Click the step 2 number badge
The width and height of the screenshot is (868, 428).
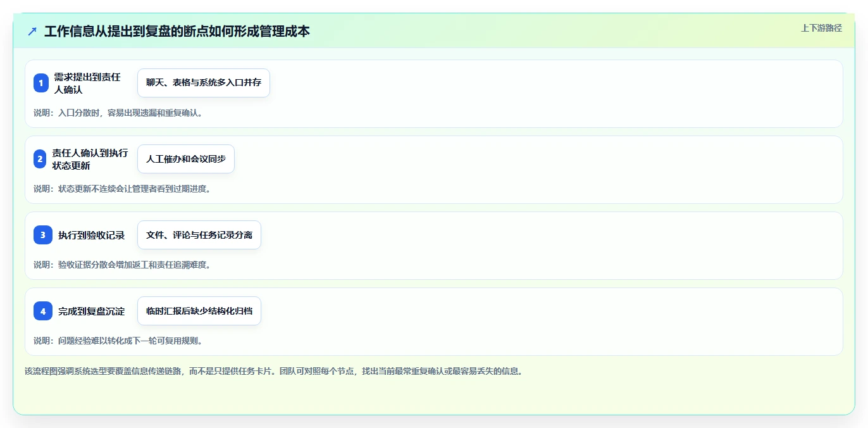click(40, 159)
